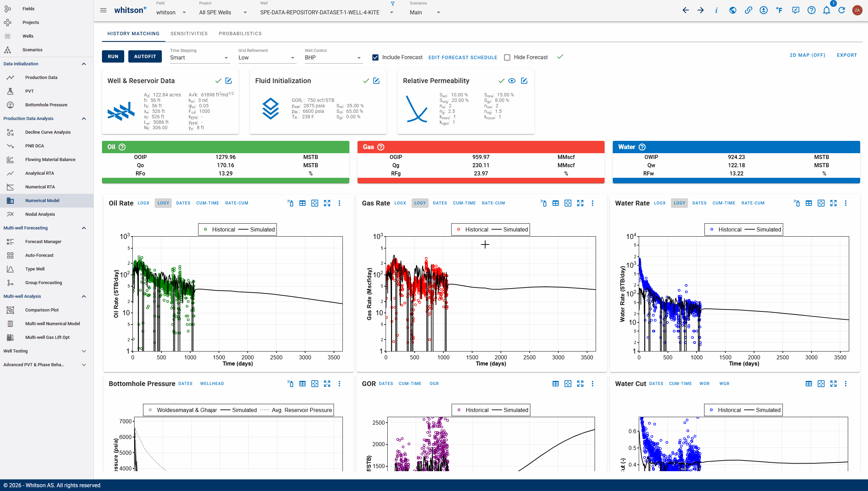This screenshot has width=868, height=491.
Task: Open the ZA user avatar menu
Action: (x=857, y=10)
